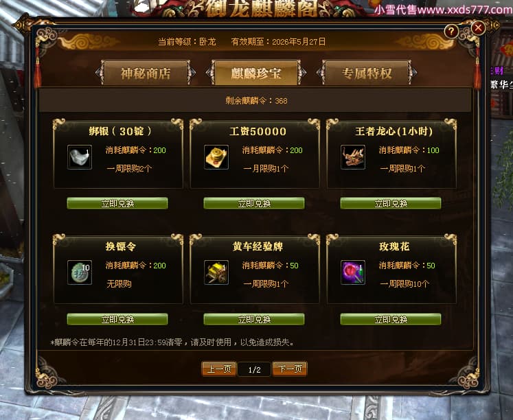Viewport: 513px width, 420px height.
Task: Click the 1/2 page indicator field
Action: (x=254, y=369)
